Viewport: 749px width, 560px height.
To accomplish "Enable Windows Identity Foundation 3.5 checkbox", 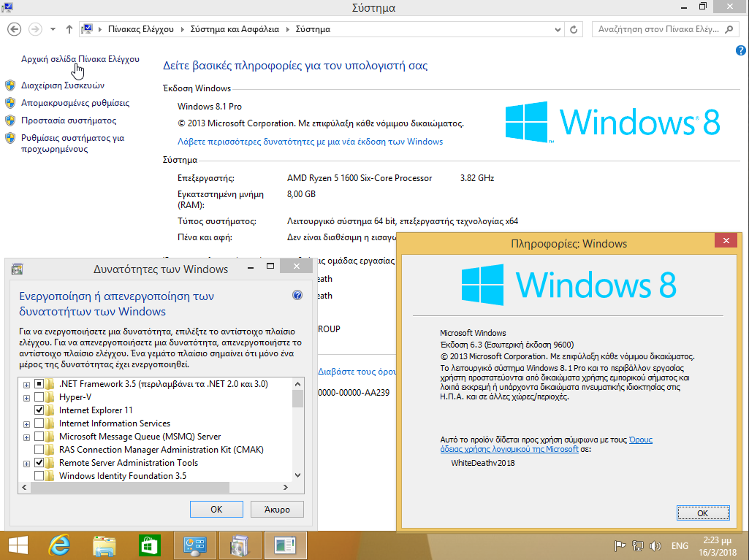I will pyautogui.click(x=39, y=476).
